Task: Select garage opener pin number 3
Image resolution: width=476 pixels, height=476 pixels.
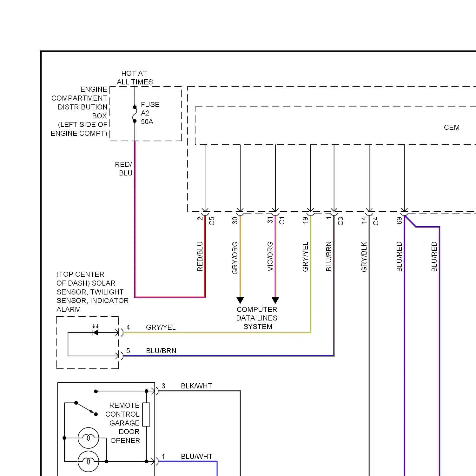Action: 163,386
